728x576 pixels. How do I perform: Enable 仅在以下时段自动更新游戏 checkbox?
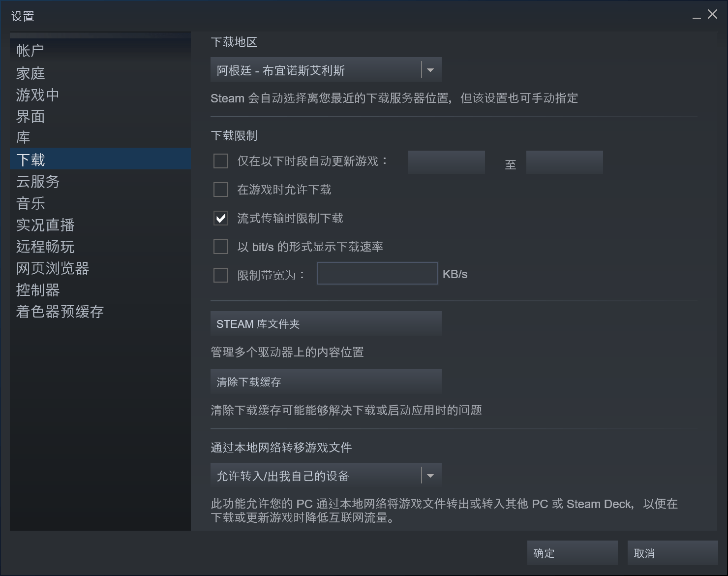[x=221, y=161]
